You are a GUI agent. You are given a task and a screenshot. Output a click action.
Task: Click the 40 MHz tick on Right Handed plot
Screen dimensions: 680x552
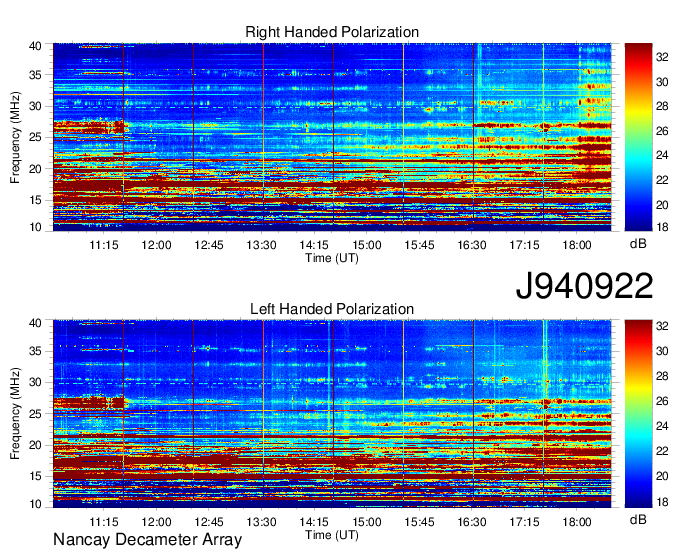[x=35, y=46]
